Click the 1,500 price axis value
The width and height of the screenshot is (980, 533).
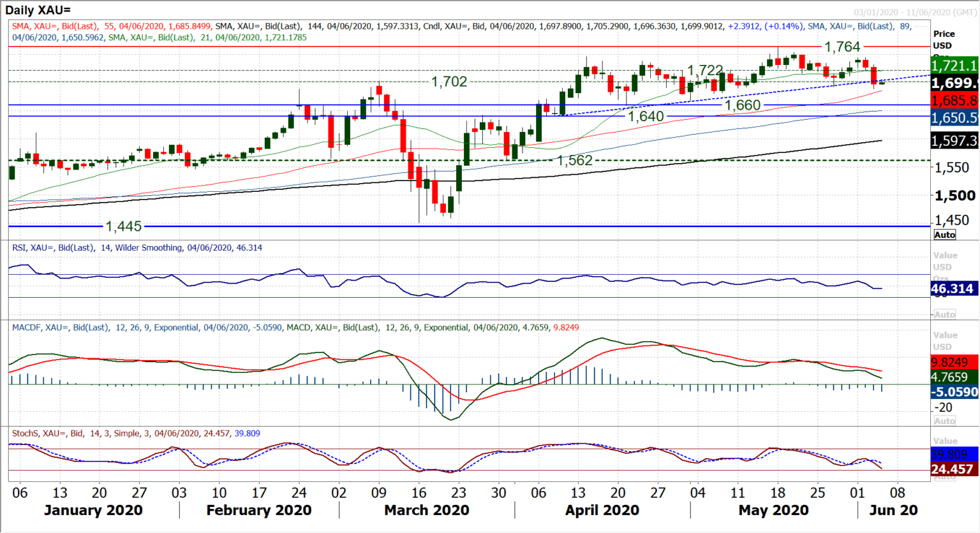pyautogui.click(x=955, y=196)
